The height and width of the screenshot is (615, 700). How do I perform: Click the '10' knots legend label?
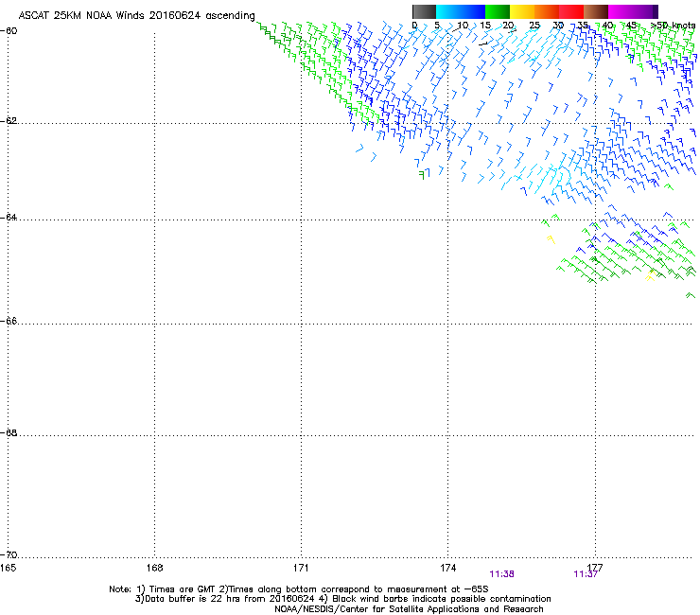click(x=463, y=26)
